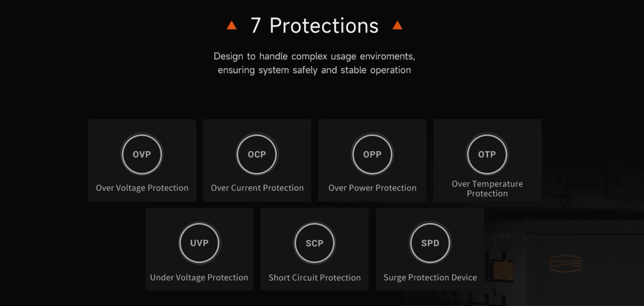This screenshot has height=306, width=644.
Task: Select the UVP circle icon
Action: coord(199,243)
